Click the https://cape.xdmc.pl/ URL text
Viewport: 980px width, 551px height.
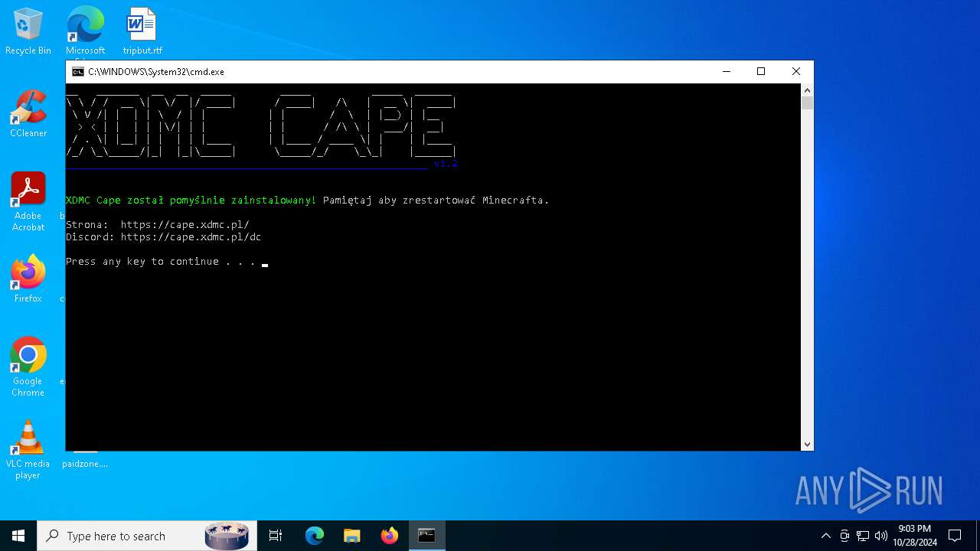click(x=185, y=225)
